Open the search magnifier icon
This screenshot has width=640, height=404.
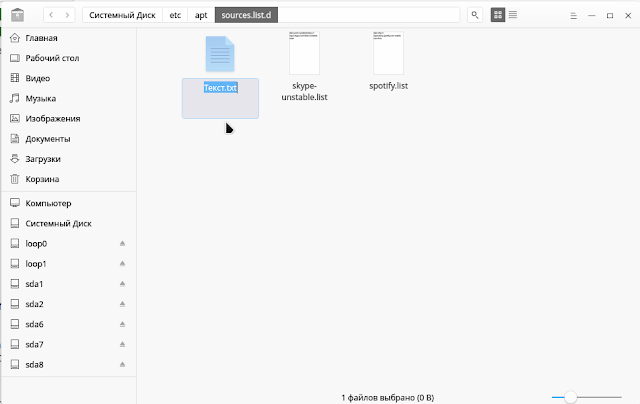pos(475,15)
